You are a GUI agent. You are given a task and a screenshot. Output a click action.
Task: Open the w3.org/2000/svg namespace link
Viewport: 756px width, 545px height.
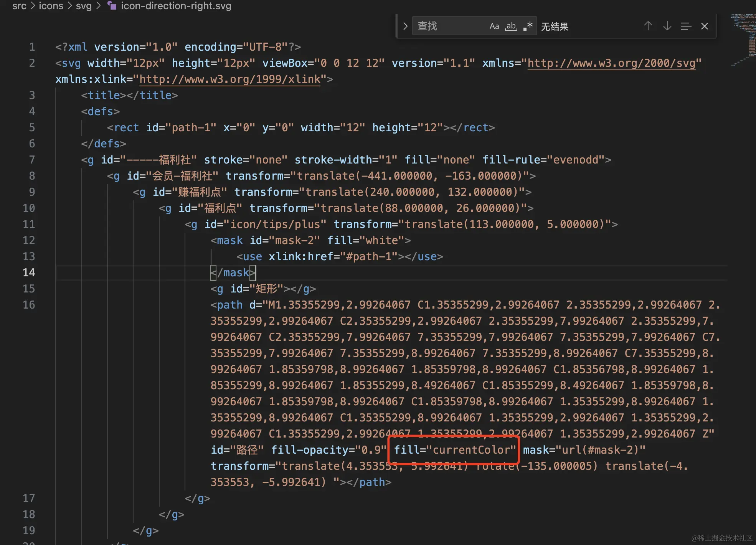(612, 63)
